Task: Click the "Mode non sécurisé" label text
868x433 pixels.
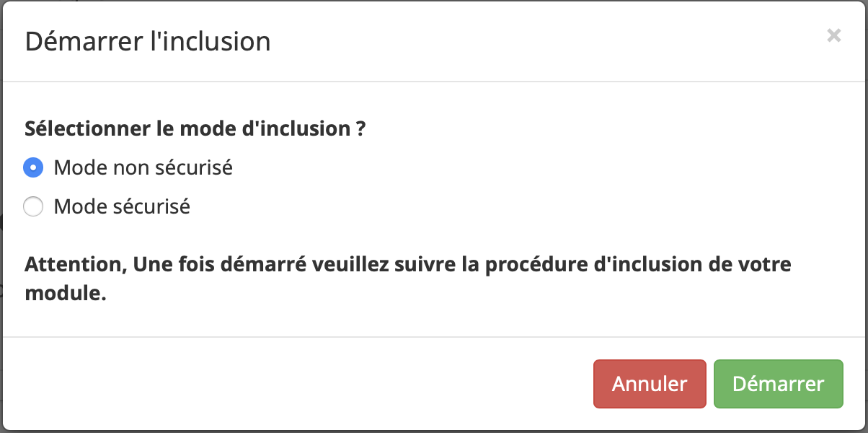Action: [143, 167]
